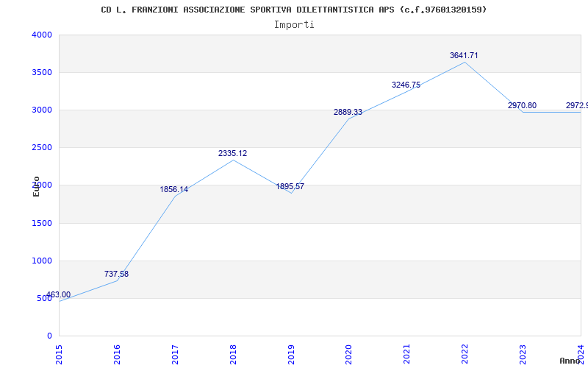The width and height of the screenshot is (588, 368).
Task: Click the 2970.80 data label
Action: point(522,105)
